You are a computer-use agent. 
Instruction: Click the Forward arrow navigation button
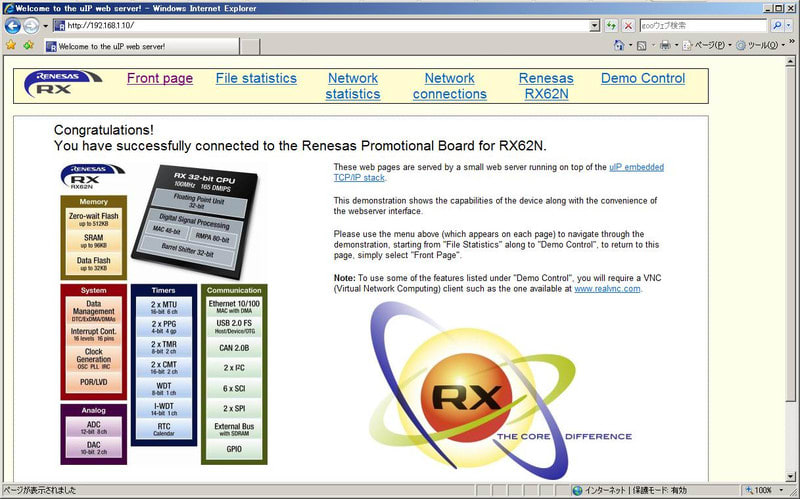point(31,26)
